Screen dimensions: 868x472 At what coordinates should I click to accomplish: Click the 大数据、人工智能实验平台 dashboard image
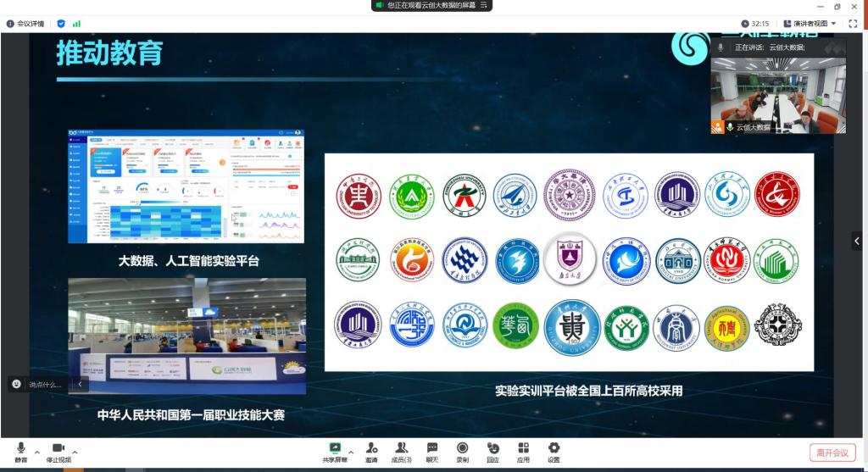click(186, 186)
